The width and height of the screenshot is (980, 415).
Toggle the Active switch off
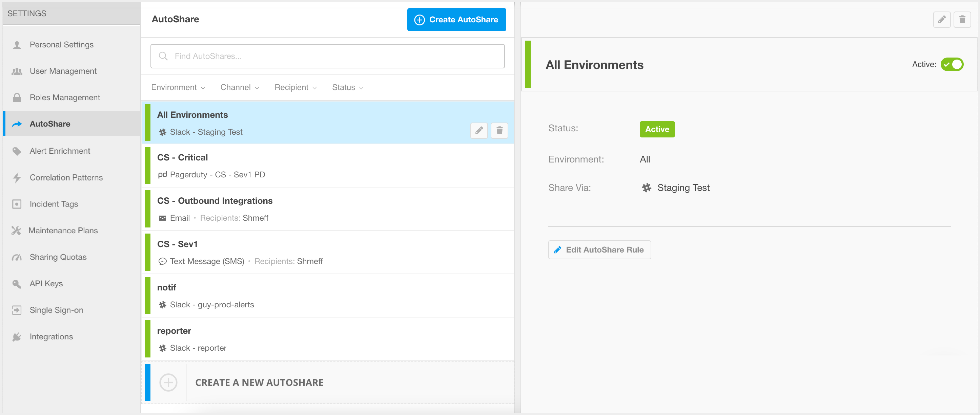pos(952,65)
